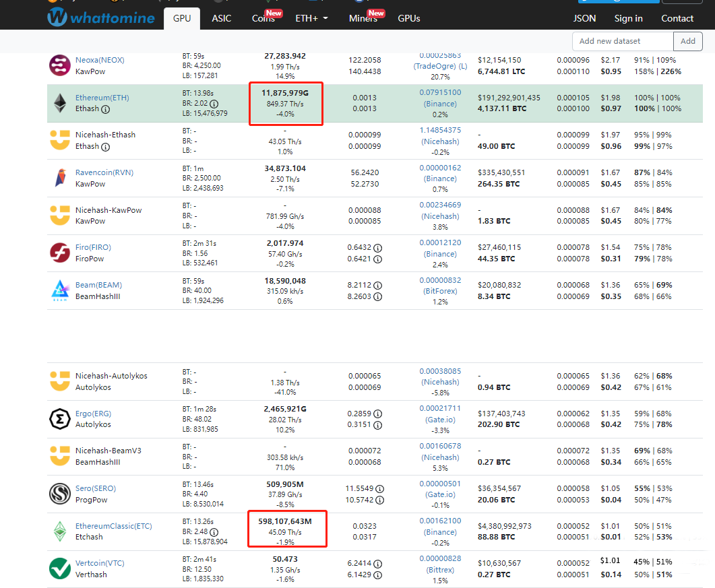The height and width of the screenshot is (588, 715).
Task: Expand the ETH+ dropdown menu
Action: (311, 18)
